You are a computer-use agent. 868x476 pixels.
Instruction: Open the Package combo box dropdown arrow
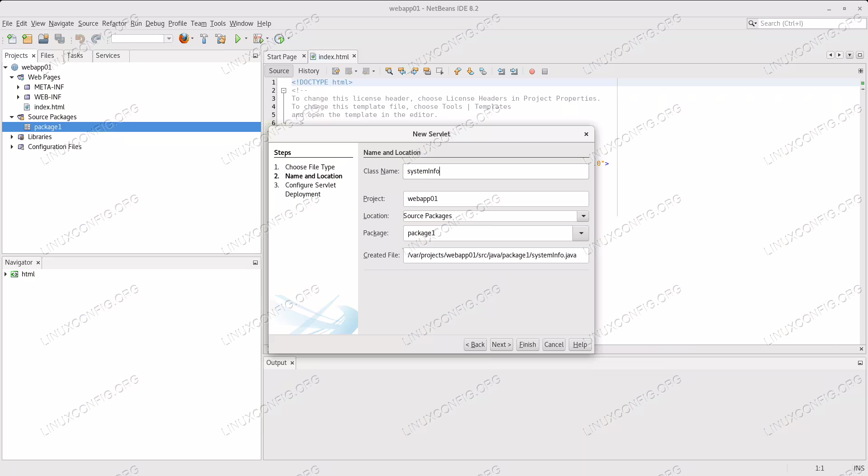pyautogui.click(x=581, y=233)
